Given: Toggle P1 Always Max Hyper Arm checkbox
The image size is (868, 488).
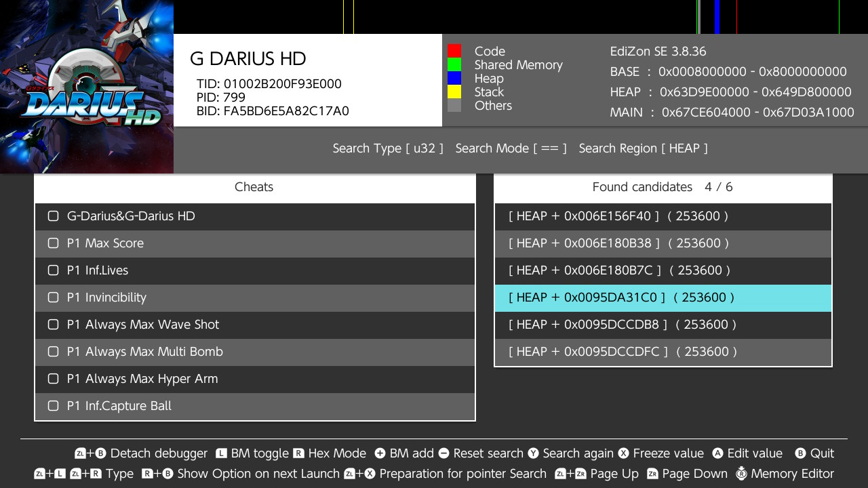Looking at the screenshot, I should pos(54,379).
